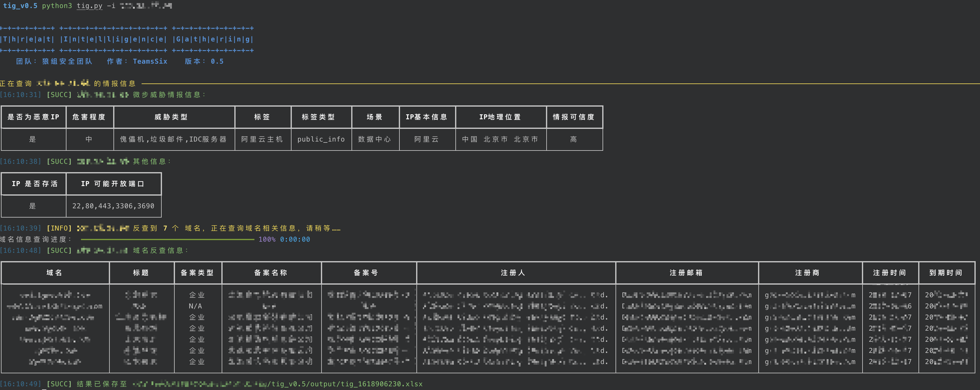Click the open ports 22,80,443,3306,3690 cell

[113, 206]
